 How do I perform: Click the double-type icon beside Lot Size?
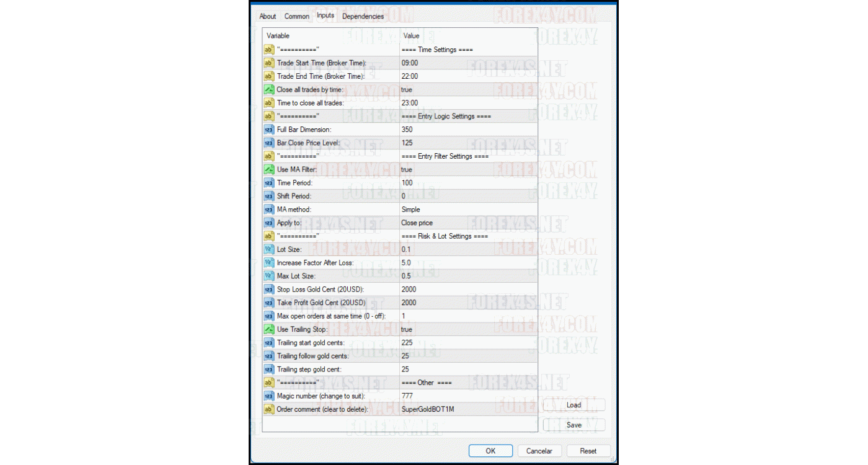(x=268, y=249)
